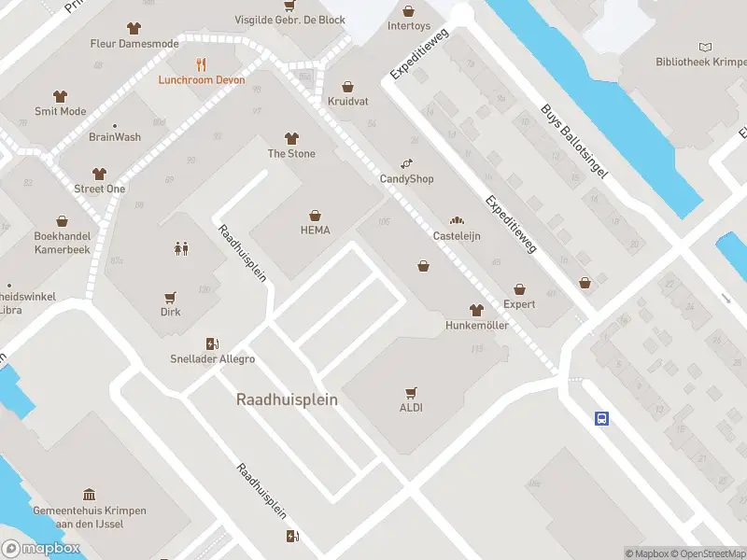The image size is (747, 560).
Task: Click the Dirk supermarket cart icon
Action: [171, 298]
